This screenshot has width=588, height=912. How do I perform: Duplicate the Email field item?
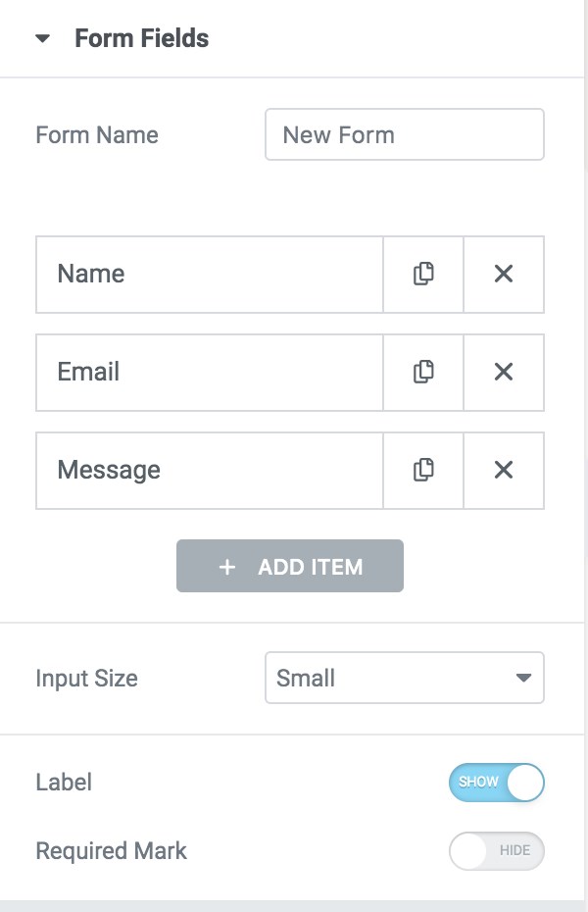[x=423, y=372]
